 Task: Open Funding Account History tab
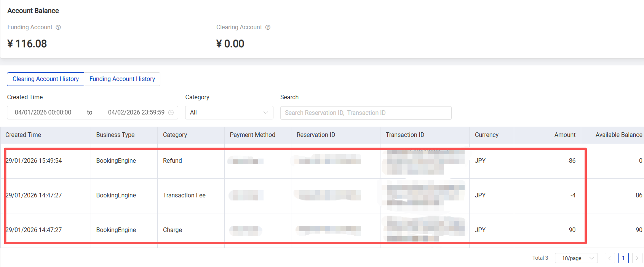pos(122,79)
